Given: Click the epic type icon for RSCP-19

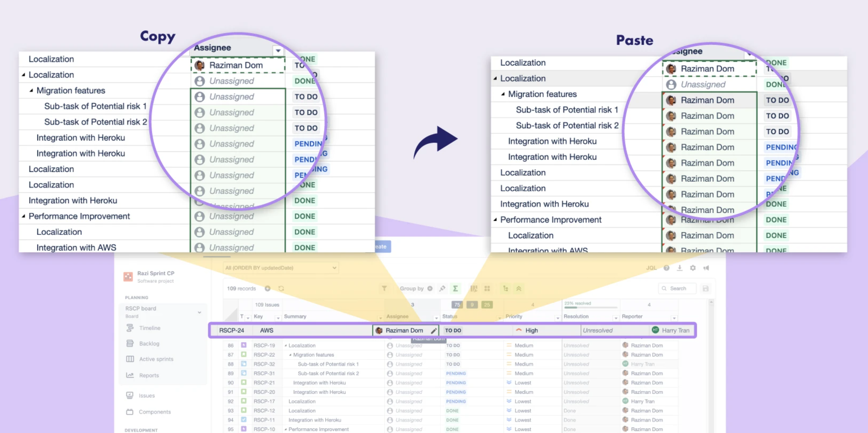Looking at the screenshot, I should [x=244, y=345].
